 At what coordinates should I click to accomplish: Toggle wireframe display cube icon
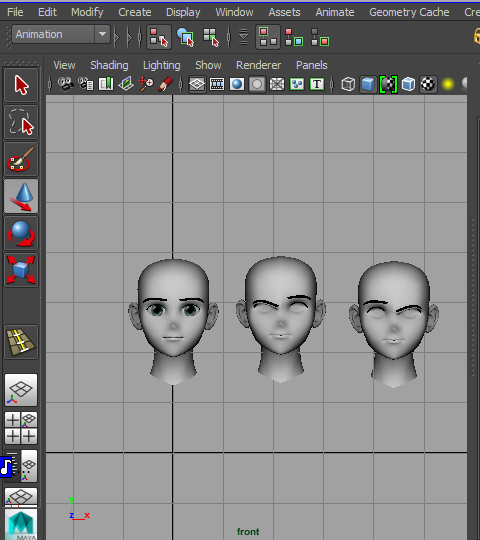[348, 84]
